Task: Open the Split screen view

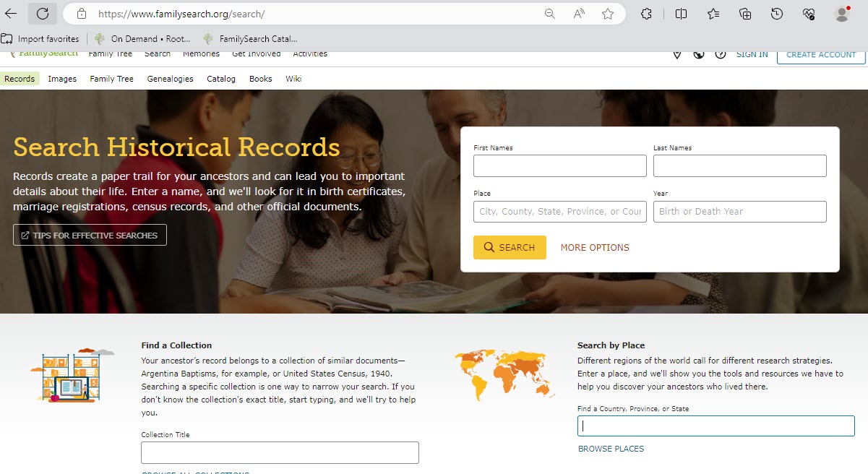Action: tap(681, 14)
